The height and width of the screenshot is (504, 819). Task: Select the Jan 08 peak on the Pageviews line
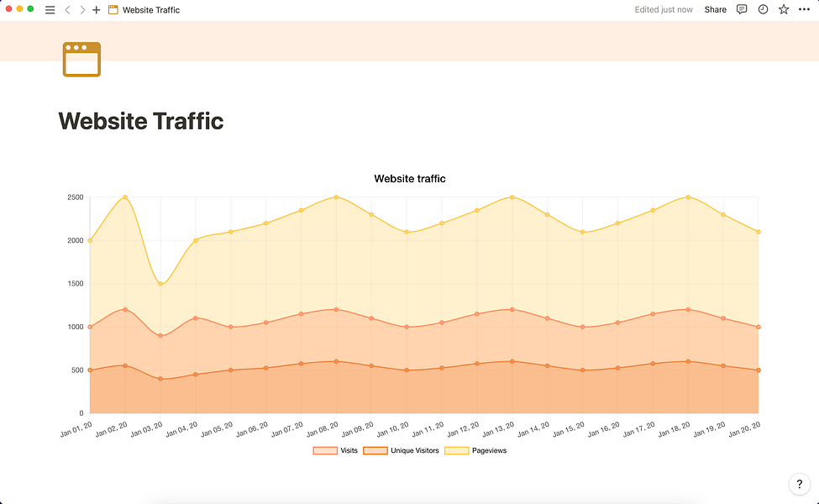336,197
